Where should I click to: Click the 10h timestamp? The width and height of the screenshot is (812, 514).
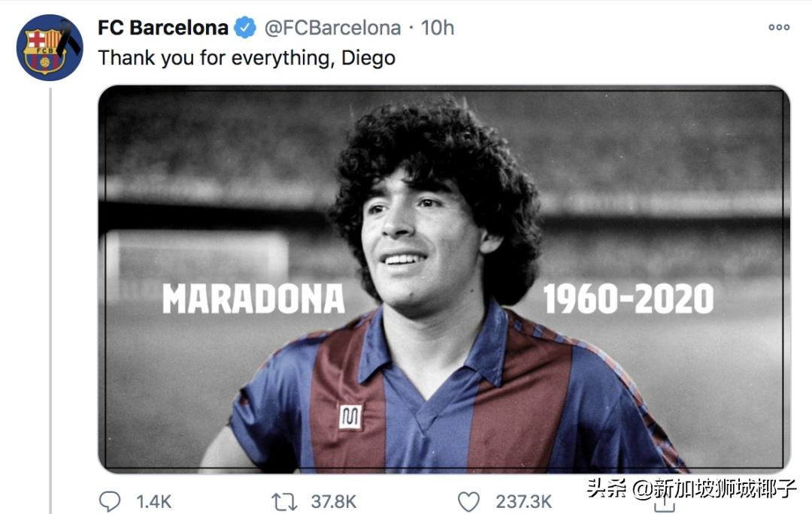coord(438,29)
